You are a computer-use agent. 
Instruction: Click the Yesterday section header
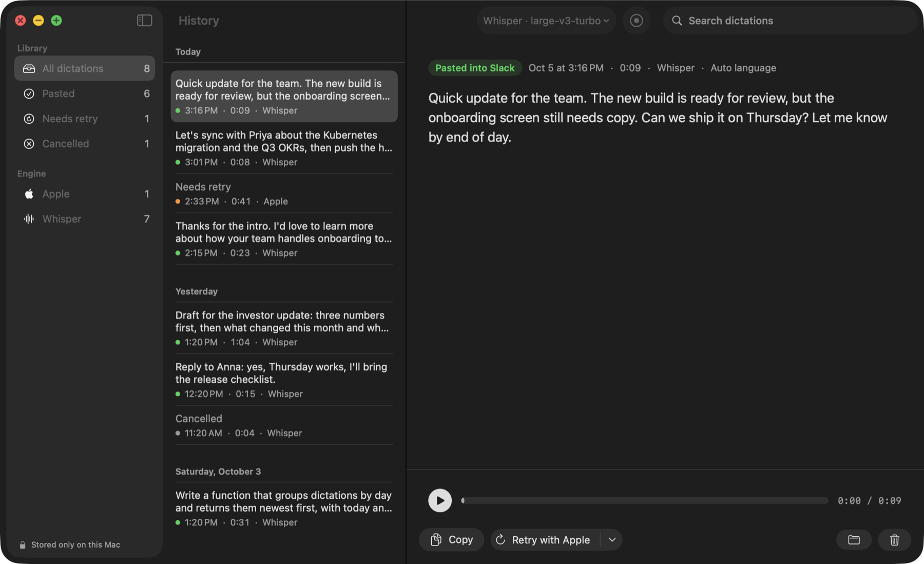tap(197, 291)
